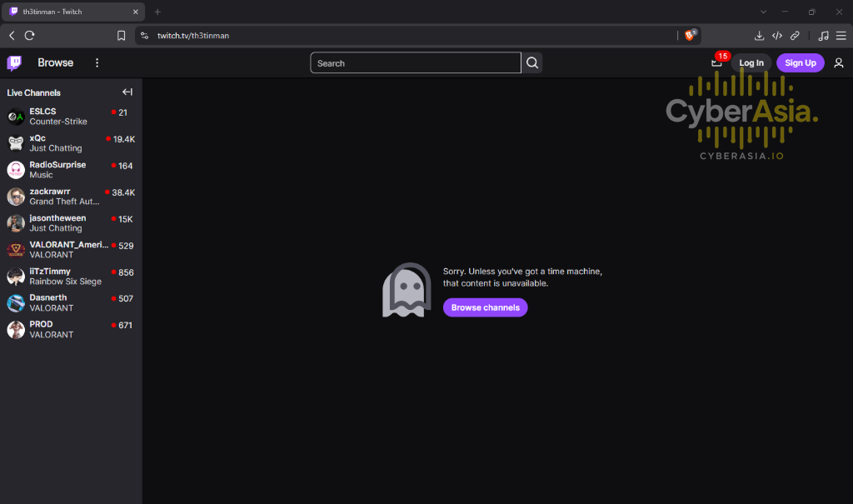Image resolution: width=853 pixels, height=504 pixels.
Task: Expand the tab search dropdown arrow
Action: 763,12
